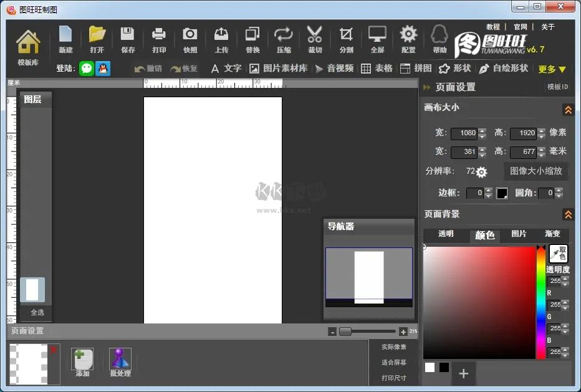Switch to the 渐变 background tab

(x=552, y=234)
